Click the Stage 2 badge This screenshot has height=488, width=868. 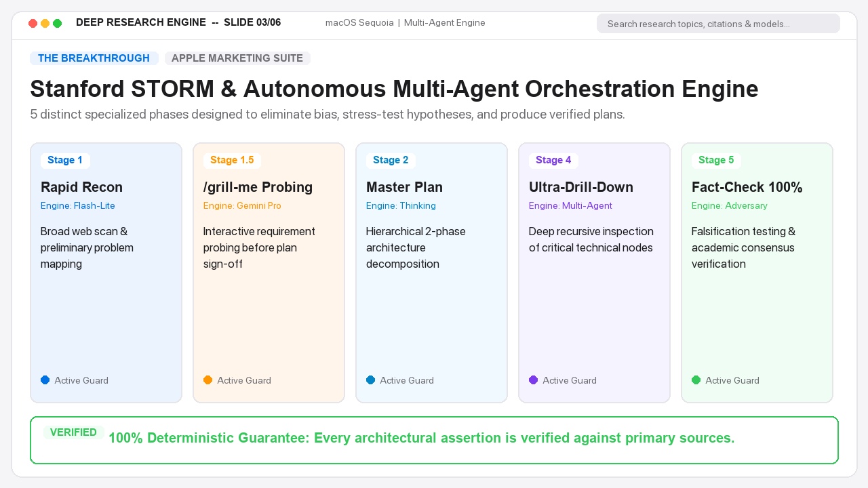tap(391, 161)
